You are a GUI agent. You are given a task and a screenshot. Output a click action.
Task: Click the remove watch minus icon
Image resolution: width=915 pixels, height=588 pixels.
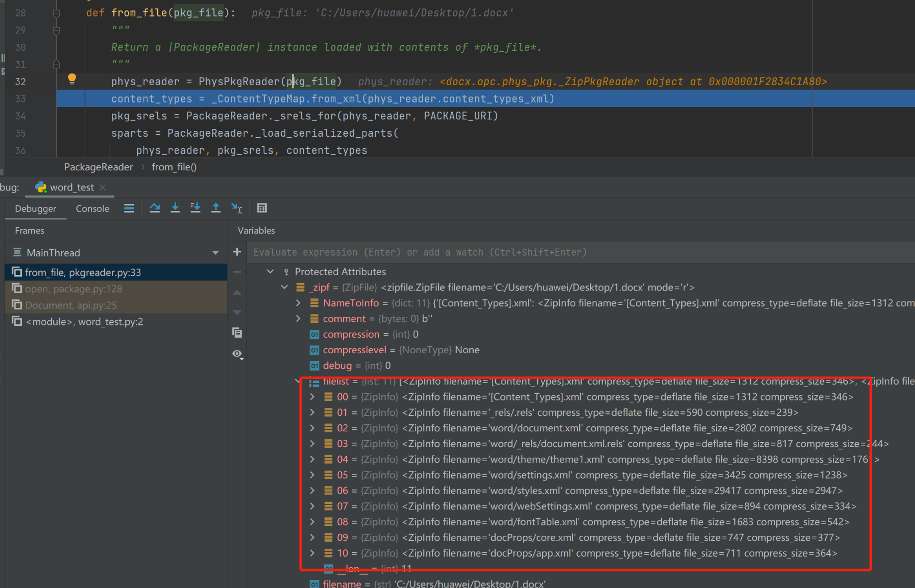[x=237, y=272]
